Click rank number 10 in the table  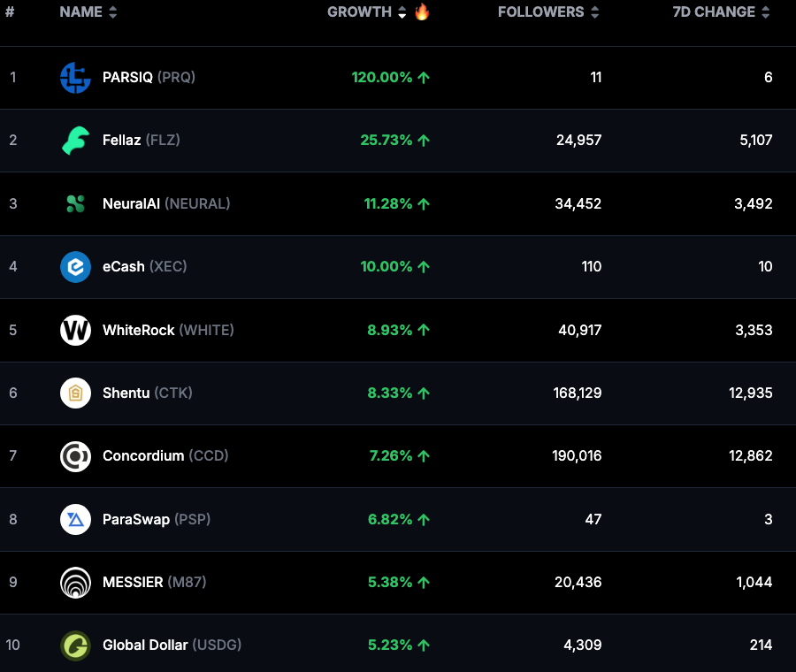point(12,645)
